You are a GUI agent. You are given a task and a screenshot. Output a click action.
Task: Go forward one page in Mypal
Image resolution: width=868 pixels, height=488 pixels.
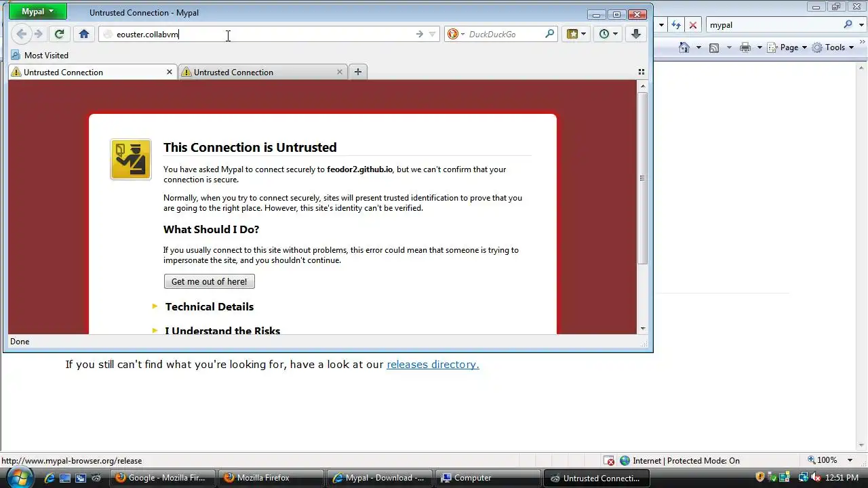(x=39, y=34)
